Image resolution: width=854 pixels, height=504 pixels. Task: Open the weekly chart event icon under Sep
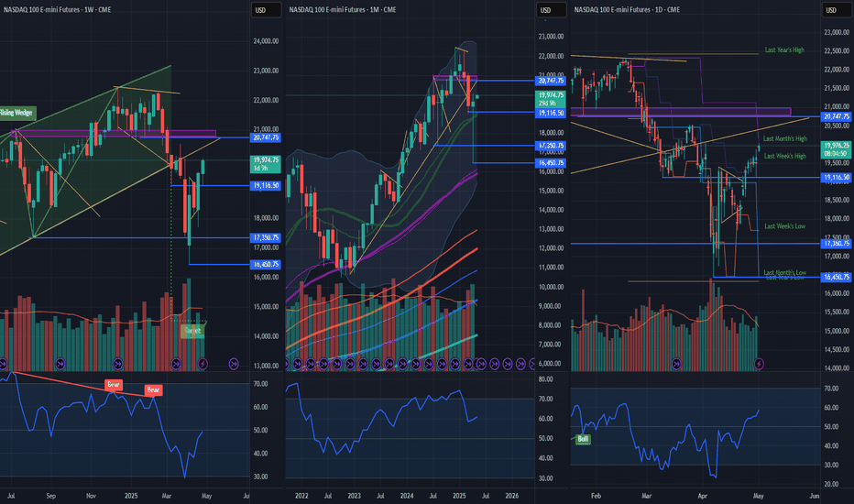click(x=60, y=364)
